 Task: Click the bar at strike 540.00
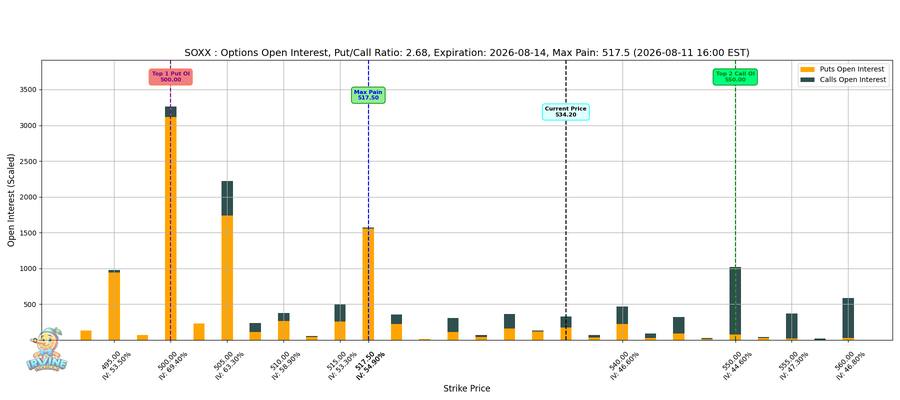click(x=622, y=323)
